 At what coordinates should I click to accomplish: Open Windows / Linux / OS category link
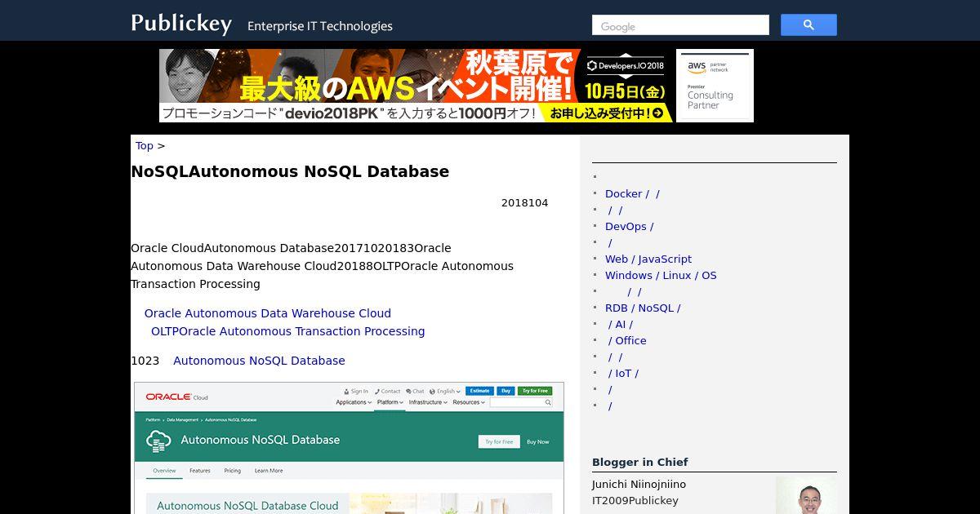[661, 275]
